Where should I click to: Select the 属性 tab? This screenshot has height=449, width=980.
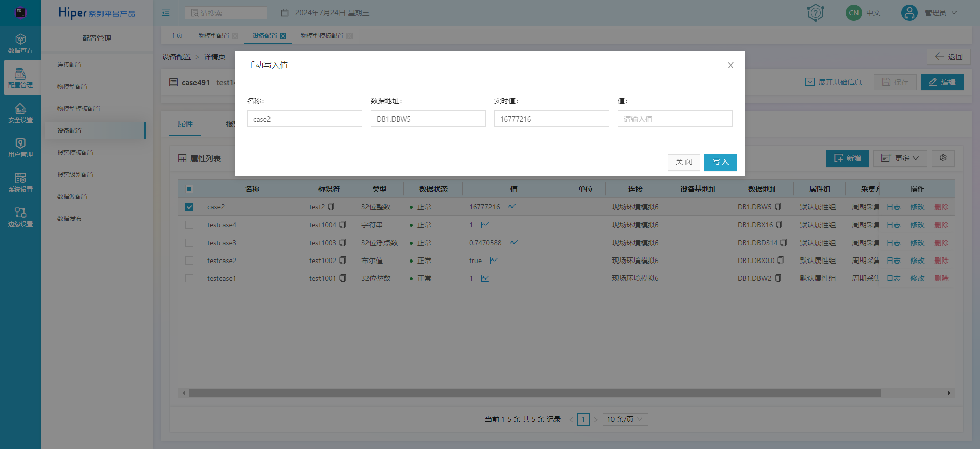(x=185, y=124)
